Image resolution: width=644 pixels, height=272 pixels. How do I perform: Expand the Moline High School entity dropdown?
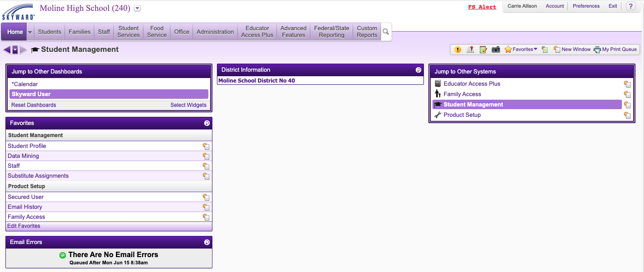click(138, 8)
